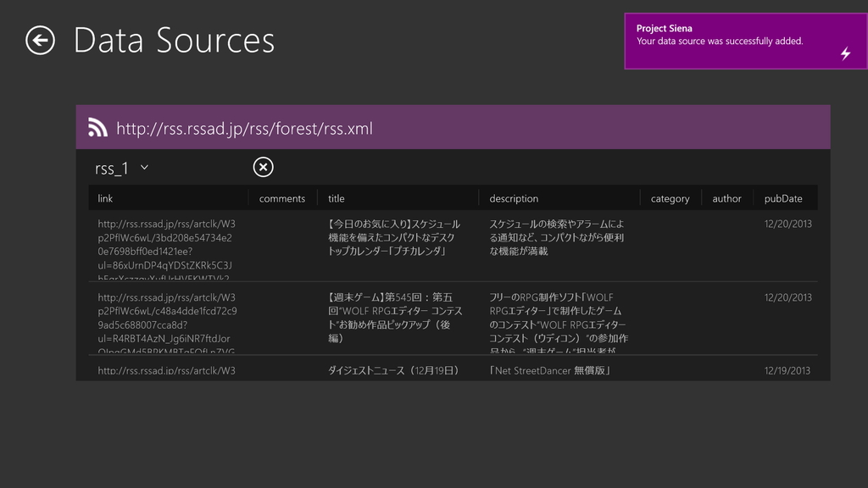Select the comments column header

click(281, 197)
